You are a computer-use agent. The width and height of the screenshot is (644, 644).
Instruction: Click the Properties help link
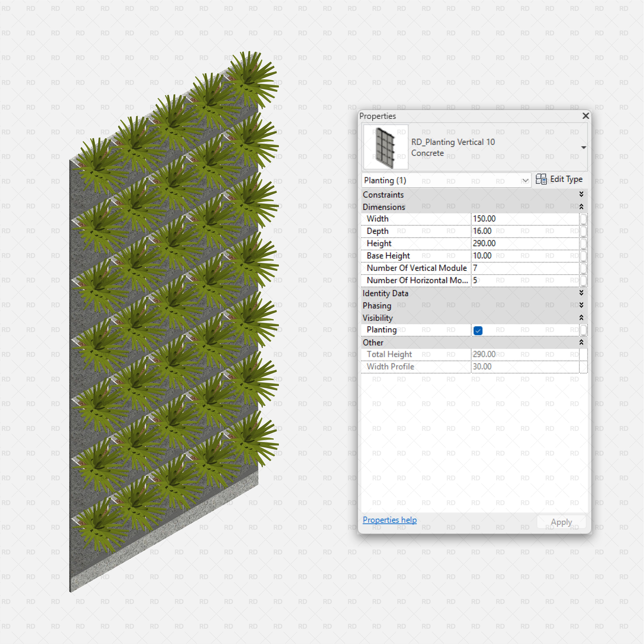[390, 520]
